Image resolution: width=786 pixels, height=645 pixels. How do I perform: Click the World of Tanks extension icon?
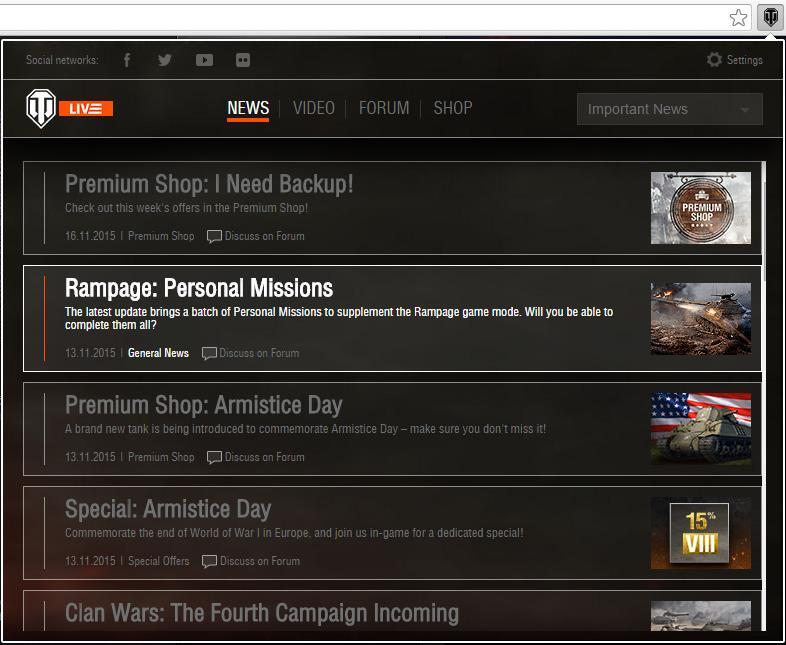771,17
